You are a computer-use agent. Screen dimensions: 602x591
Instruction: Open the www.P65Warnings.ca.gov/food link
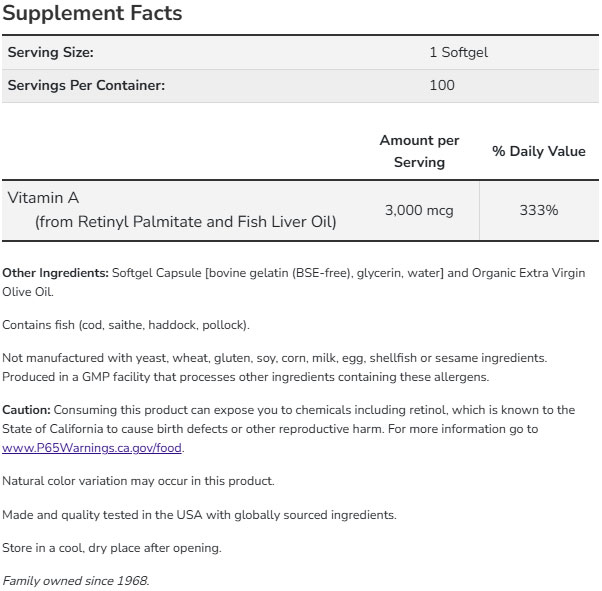point(92,447)
